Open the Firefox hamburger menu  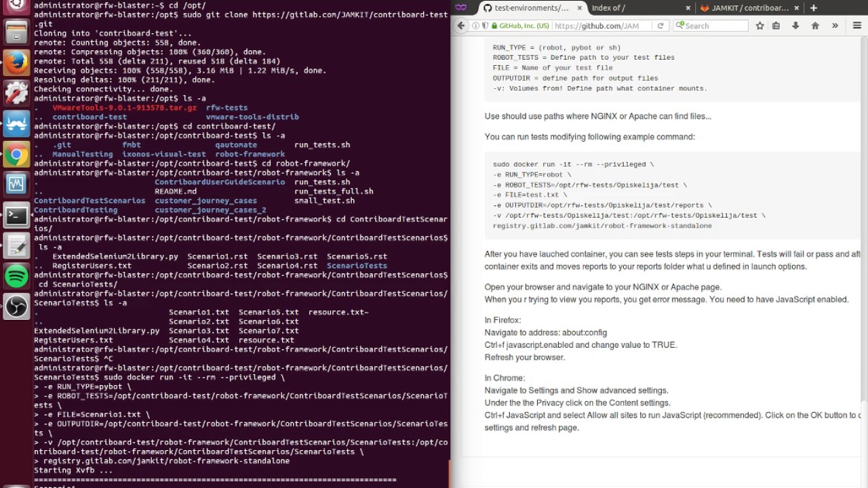click(x=856, y=26)
